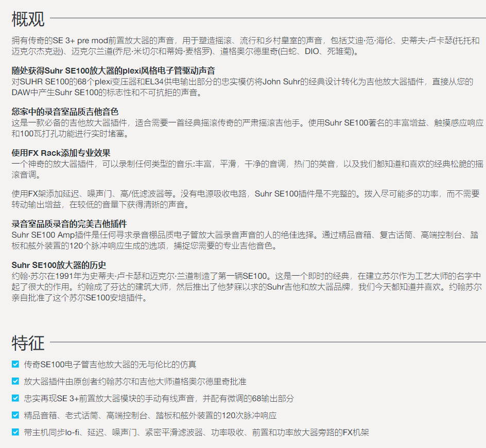This screenshot has width=486, height=448.
Task: Click the paragraph starting "这是一款必备的吉他放大器插件"
Action: 247,128
